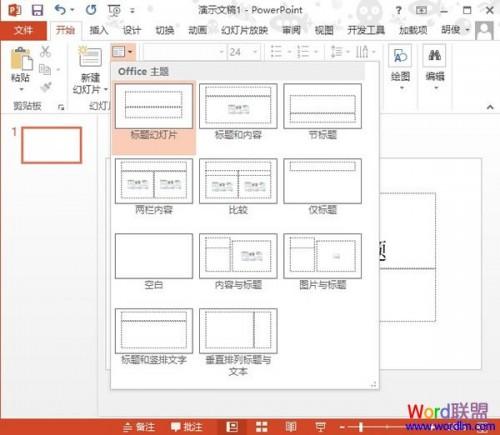500x435 pixels.
Task: Collapse the ribbon with the caret icon
Action: (490, 107)
